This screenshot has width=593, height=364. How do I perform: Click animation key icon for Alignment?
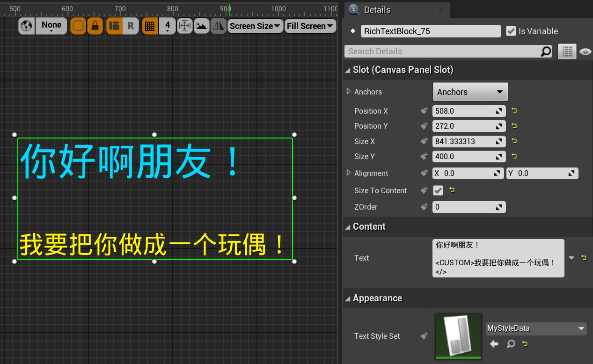click(x=424, y=173)
